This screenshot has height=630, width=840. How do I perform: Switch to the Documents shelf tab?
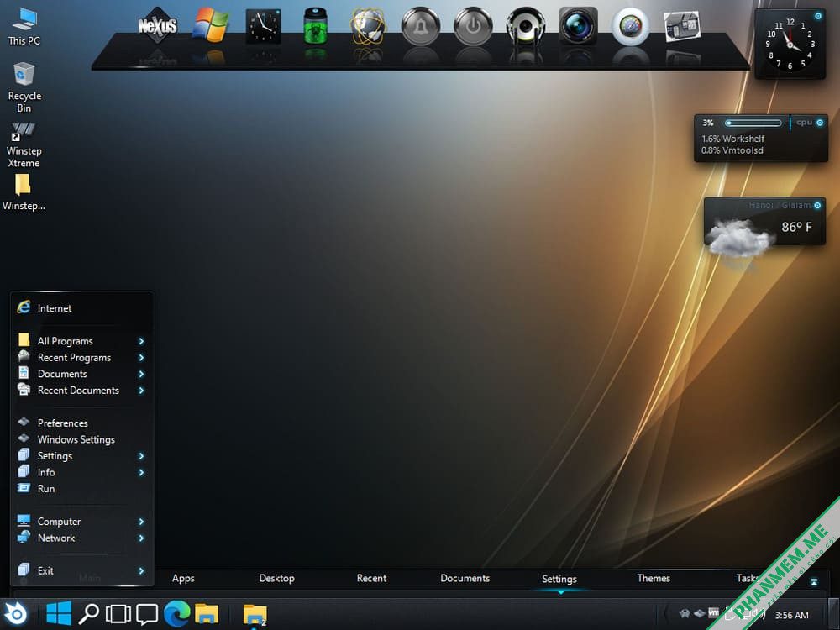tap(465, 579)
